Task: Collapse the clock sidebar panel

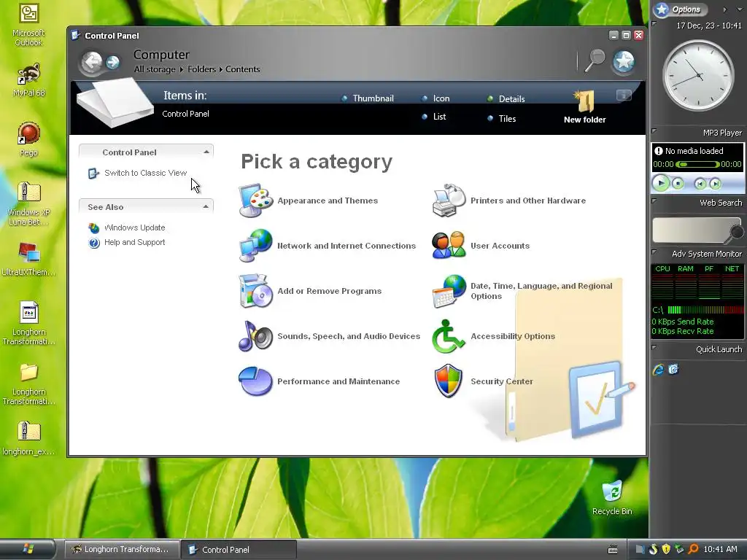Action: (654, 23)
